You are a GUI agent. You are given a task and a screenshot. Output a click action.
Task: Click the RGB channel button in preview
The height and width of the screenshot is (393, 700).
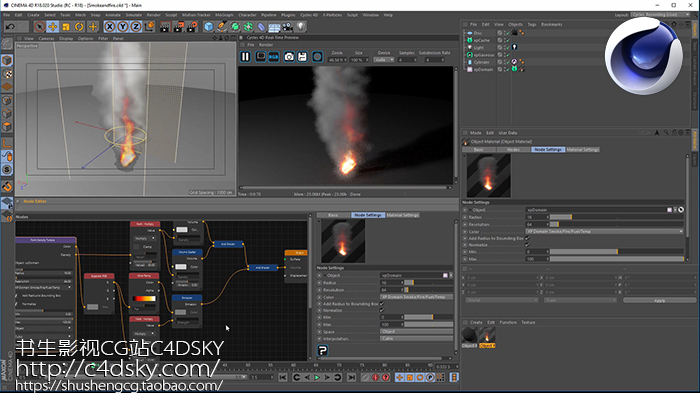pos(274,57)
